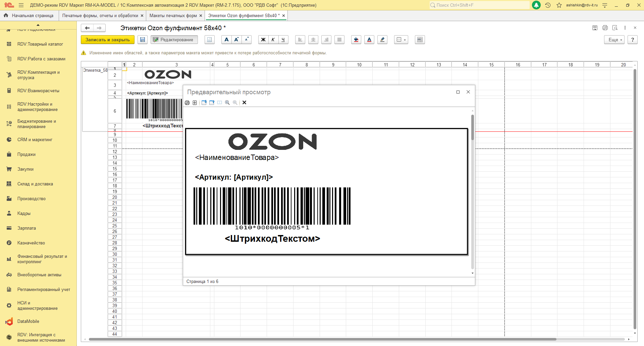Screen dimensions: 644x346
Task: Open the service settings dropdown in title bar
Action: 605,5
